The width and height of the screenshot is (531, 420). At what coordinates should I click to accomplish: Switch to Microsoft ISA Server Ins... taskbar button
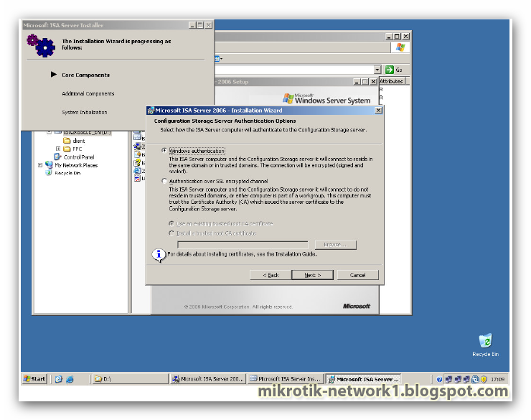coord(285,379)
